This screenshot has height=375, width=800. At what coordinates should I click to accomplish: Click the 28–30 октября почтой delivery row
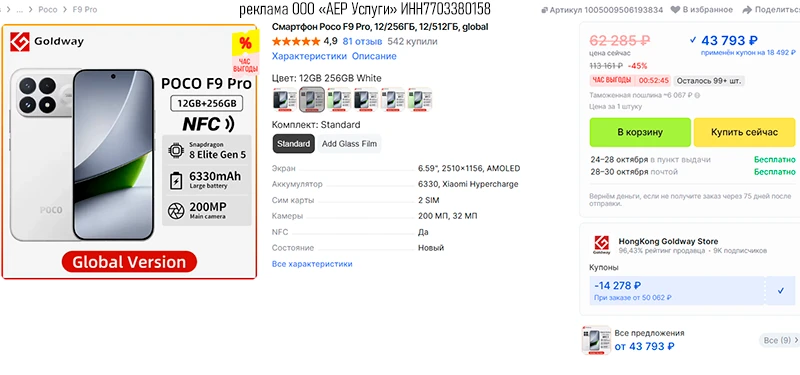pyautogui.click(x=693, y=172)
